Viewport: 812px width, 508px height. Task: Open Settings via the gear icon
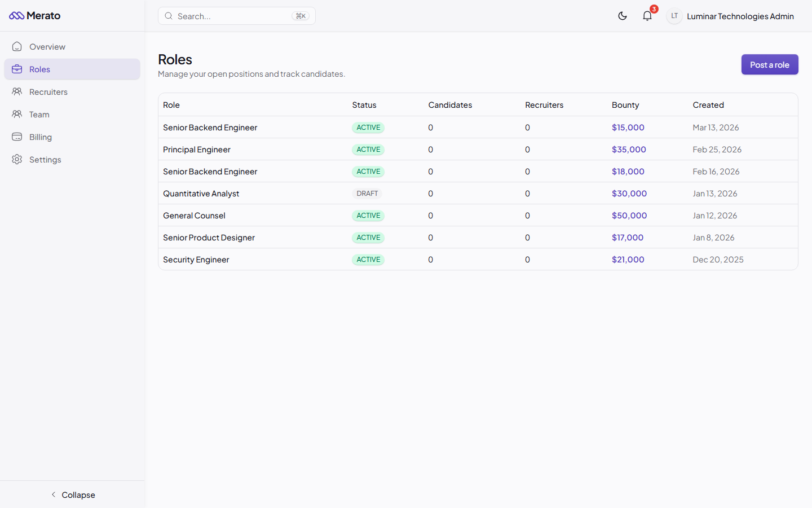click(17, 159)
